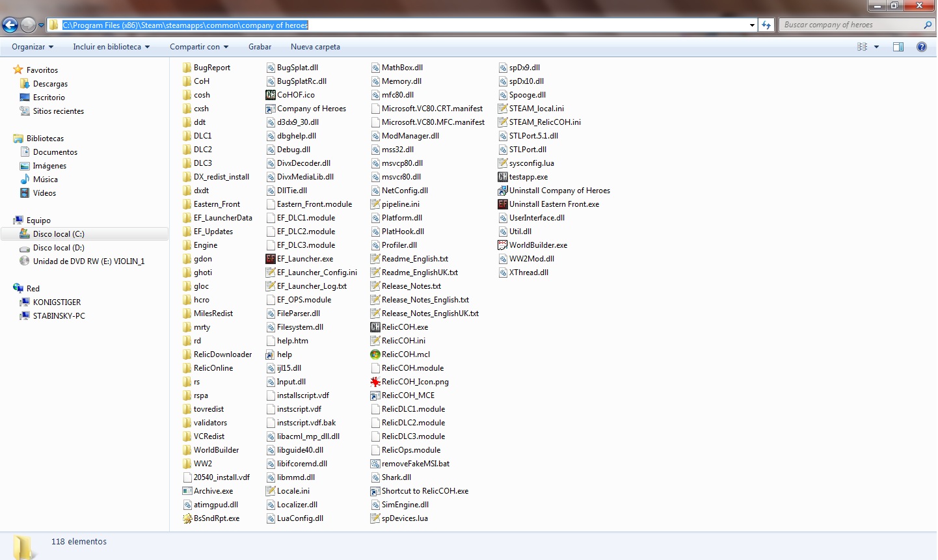938x560 pixels.
Task: Open the 'Incluir en biblioteca' menu
Action: (111, 47)
